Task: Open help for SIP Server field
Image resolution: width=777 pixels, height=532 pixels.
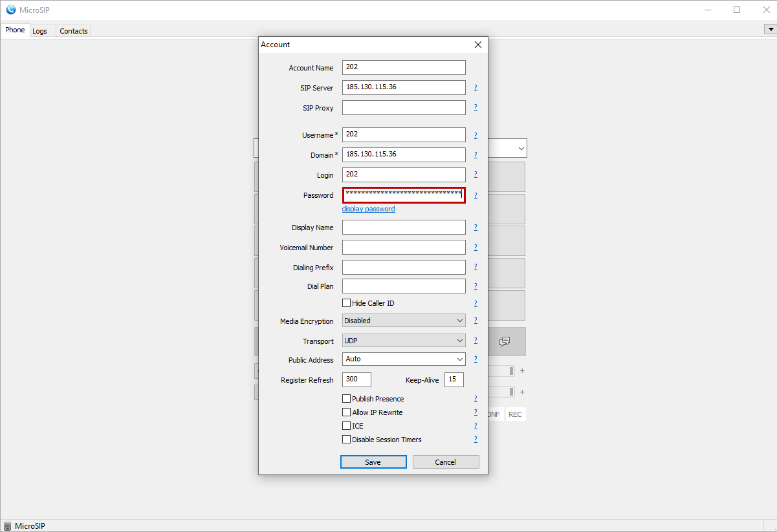Action: point(476,88)
